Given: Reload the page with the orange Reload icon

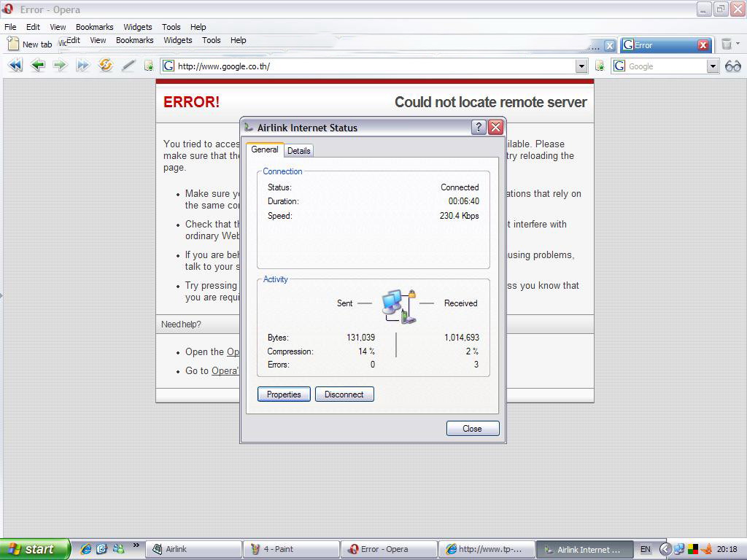Looking at the screenshot, I should [x=105, y=65].
